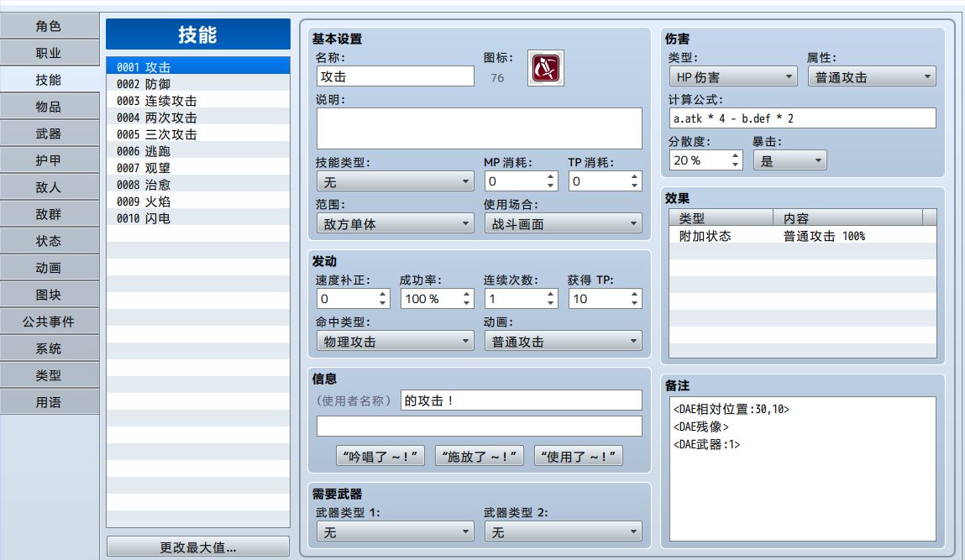Click the 内容 column header in effects
Viewport: 965px width, 560px height.
pos(847,217)
